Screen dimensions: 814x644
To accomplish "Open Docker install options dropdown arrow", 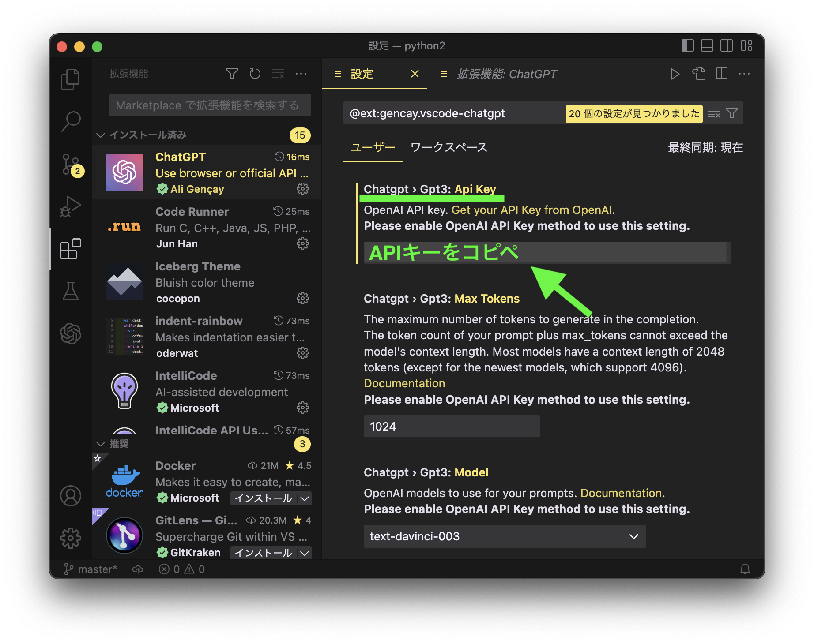I will [305, 498].
